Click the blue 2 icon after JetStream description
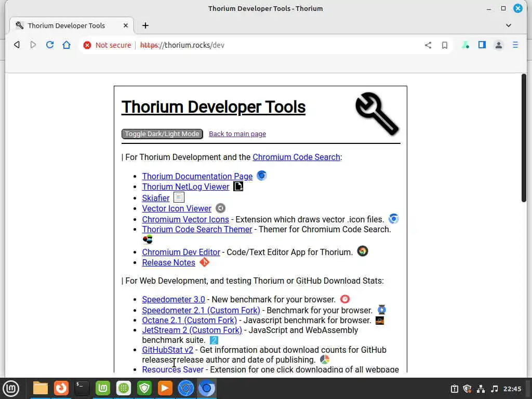The height and width of the screenshot is (399, 532). click(x=214, y=340)
